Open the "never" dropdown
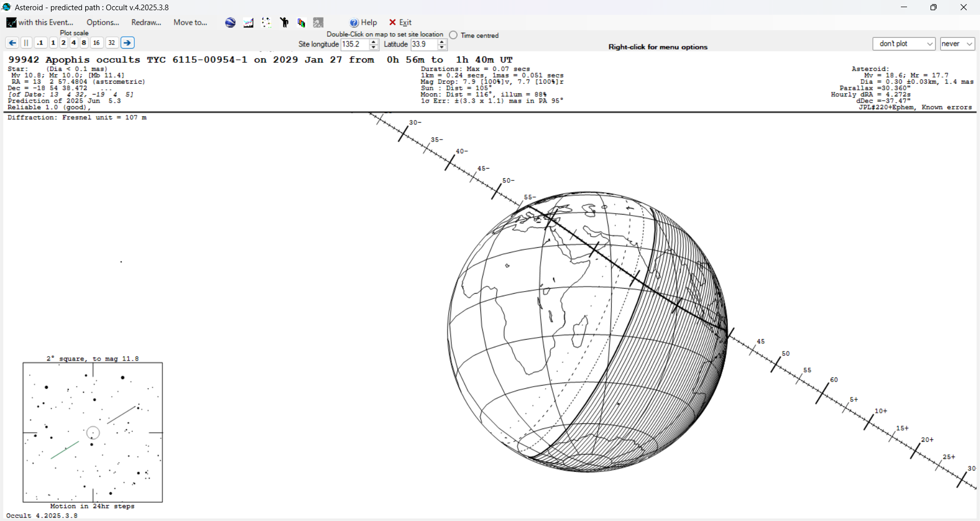 pyautogui.click(x=958, y=44)
